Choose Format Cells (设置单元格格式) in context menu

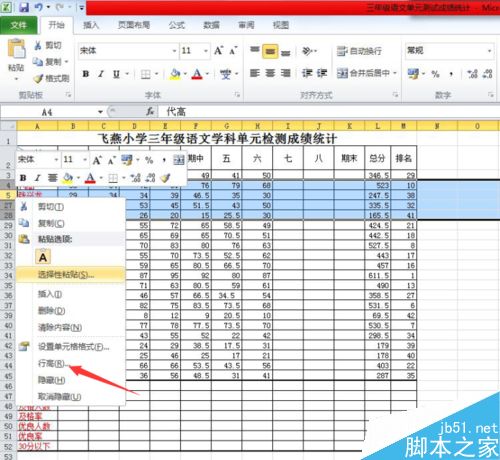click(71, 347)
